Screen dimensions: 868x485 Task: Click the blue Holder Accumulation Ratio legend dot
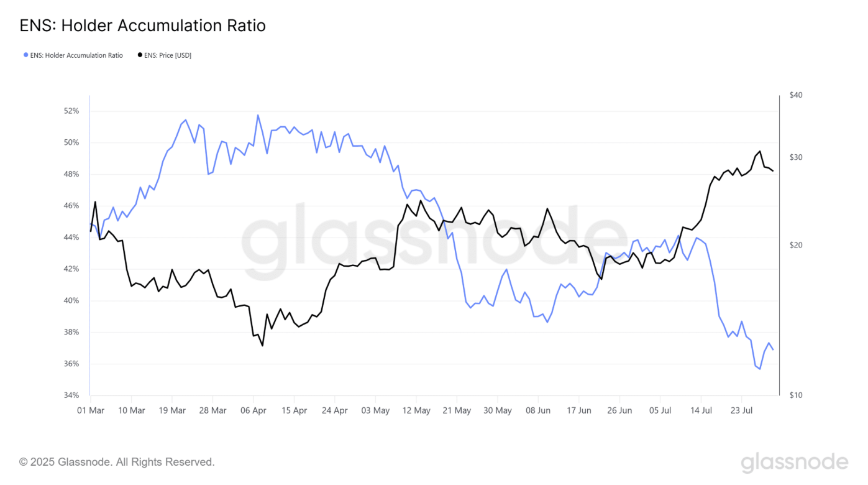25,55
